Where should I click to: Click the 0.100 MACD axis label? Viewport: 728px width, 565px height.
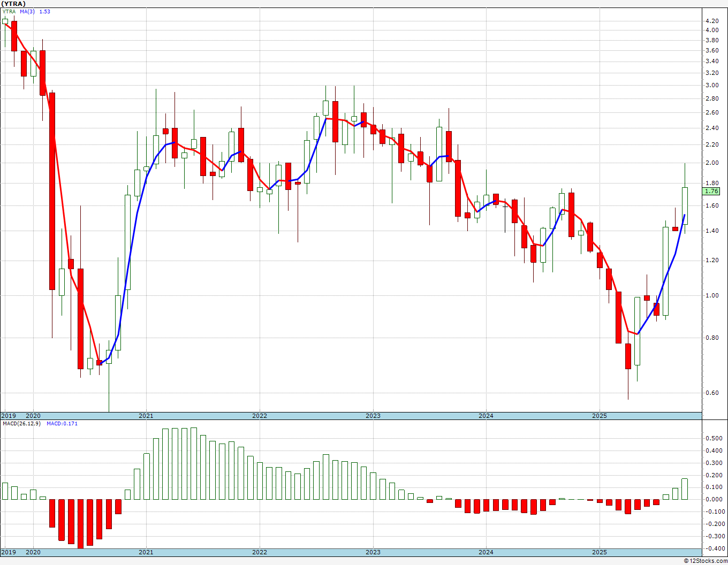[x=714, y=487]
